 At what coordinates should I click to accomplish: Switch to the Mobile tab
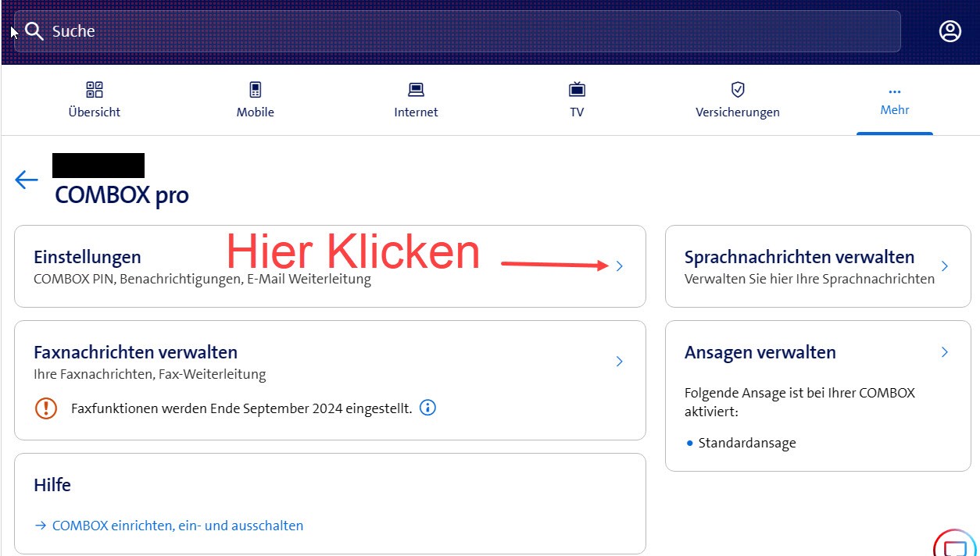click(256, 100)
